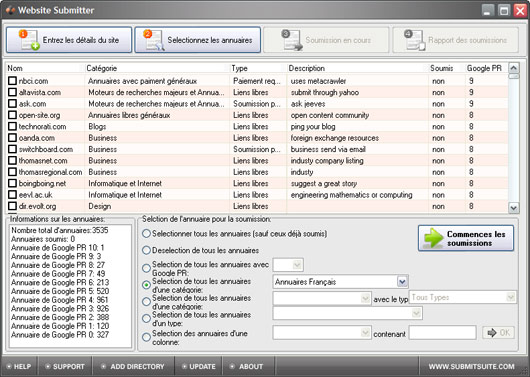
Task: Minimize the Website Submitter window
Action: point(487,10)
